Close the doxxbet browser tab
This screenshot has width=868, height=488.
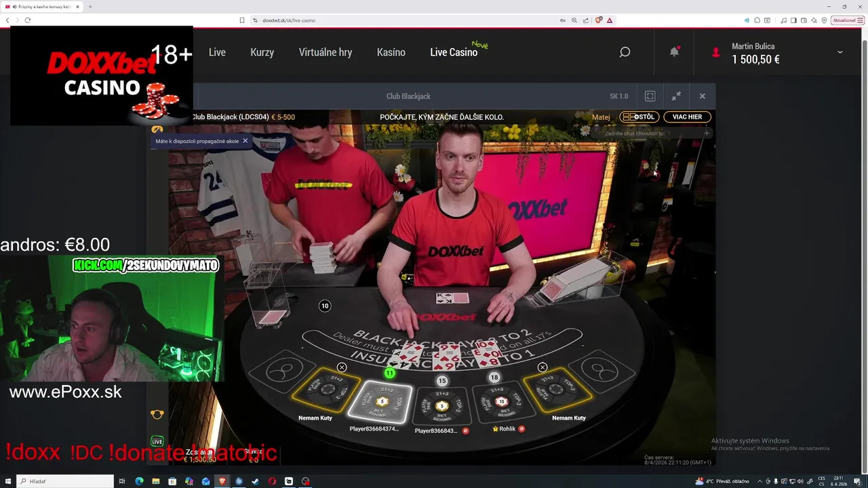point(77,7)
